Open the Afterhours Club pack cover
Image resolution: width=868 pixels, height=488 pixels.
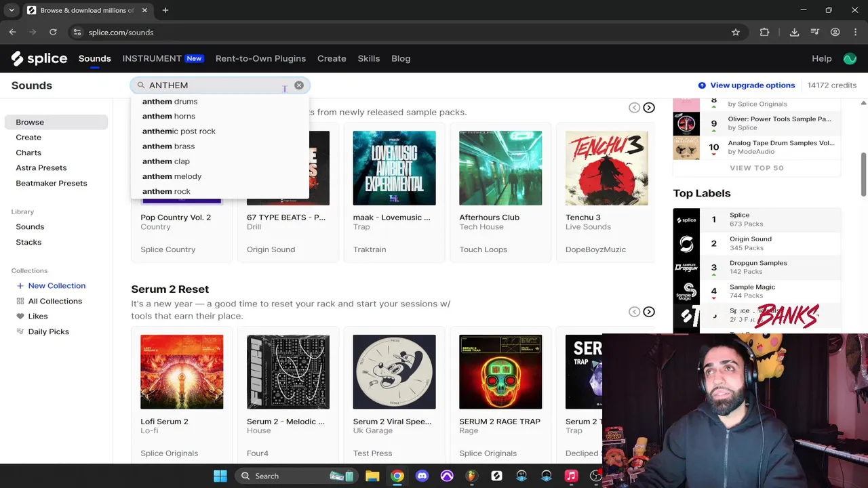click(x=500, y=168)
